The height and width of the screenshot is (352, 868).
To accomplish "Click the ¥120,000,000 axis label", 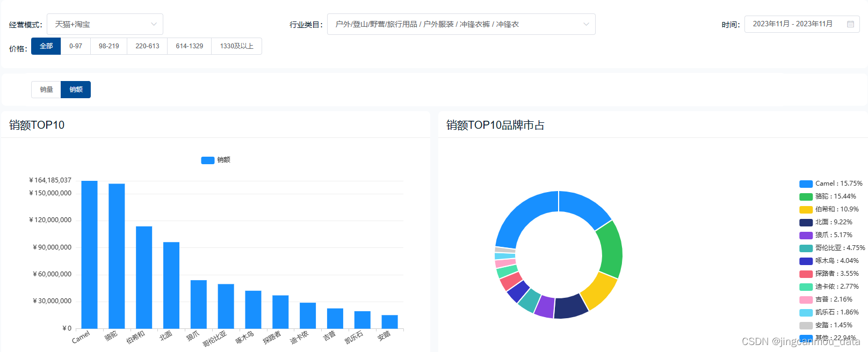I will coord(50,220).
